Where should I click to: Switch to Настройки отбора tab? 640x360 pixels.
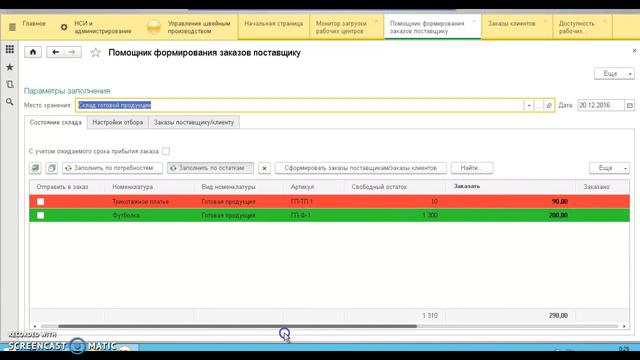click(x=118, y=122)
